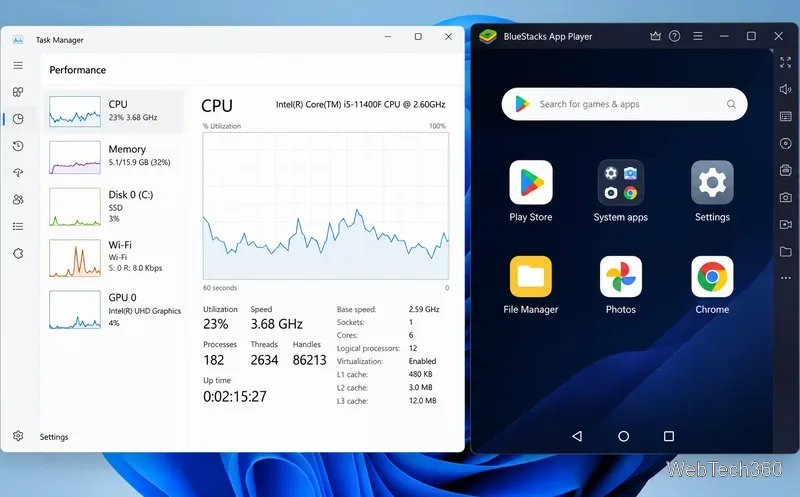The width and height of the screenshot is (800, 497).
Task: Open Details page in Task Manager sidebar
Action: point(18,226)
